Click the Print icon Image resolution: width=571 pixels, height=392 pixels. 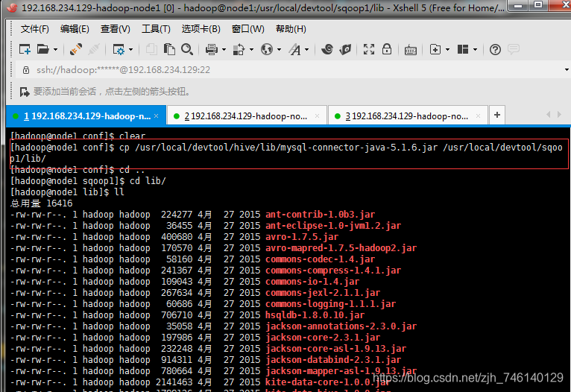point(211,49)
